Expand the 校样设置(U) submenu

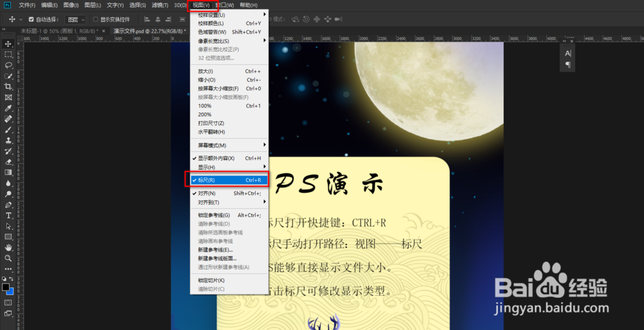(229, 15)
